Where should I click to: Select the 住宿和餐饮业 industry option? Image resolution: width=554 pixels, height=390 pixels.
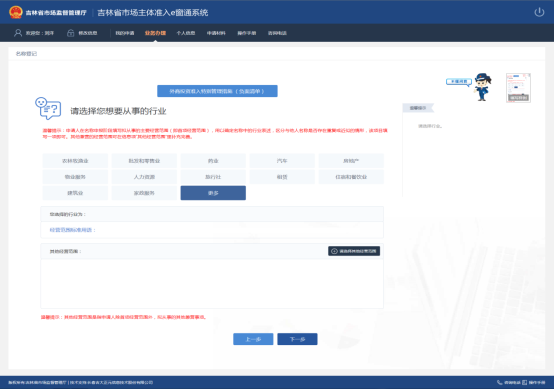click(x=351, y=177)
